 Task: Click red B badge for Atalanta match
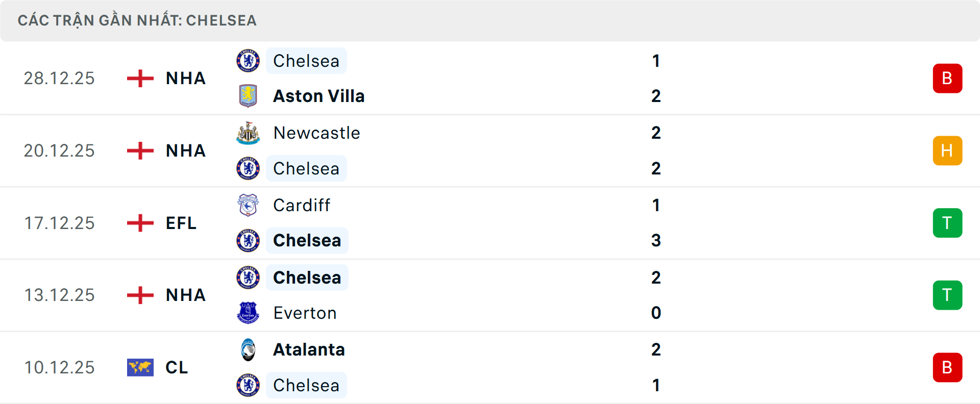point(947,367)
